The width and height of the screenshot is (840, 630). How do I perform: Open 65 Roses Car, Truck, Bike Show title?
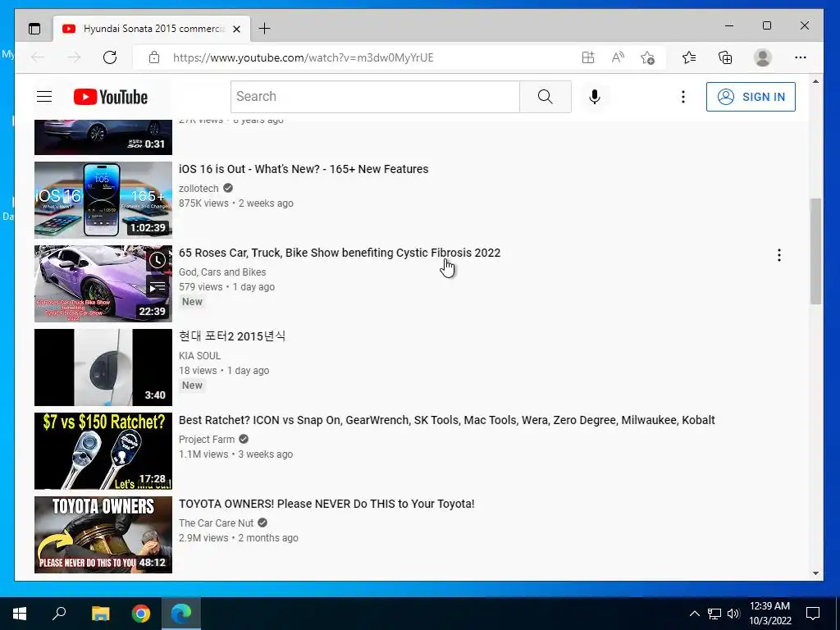point(340,253)
